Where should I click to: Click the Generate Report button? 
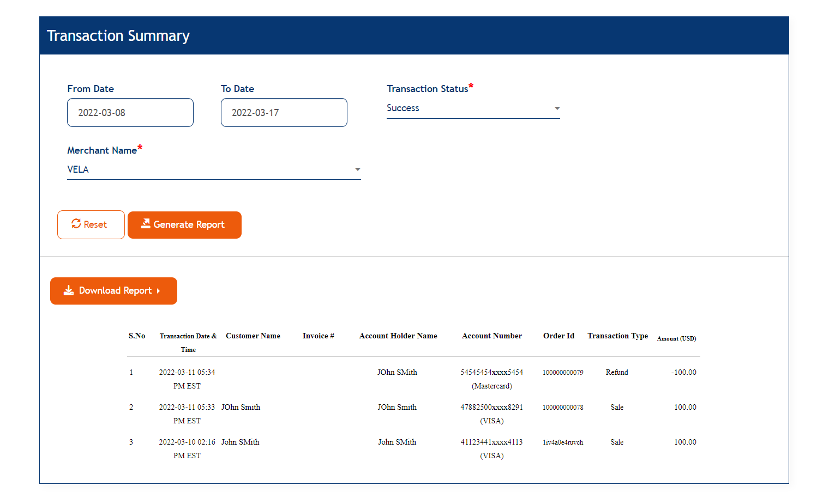click(184, 224)
